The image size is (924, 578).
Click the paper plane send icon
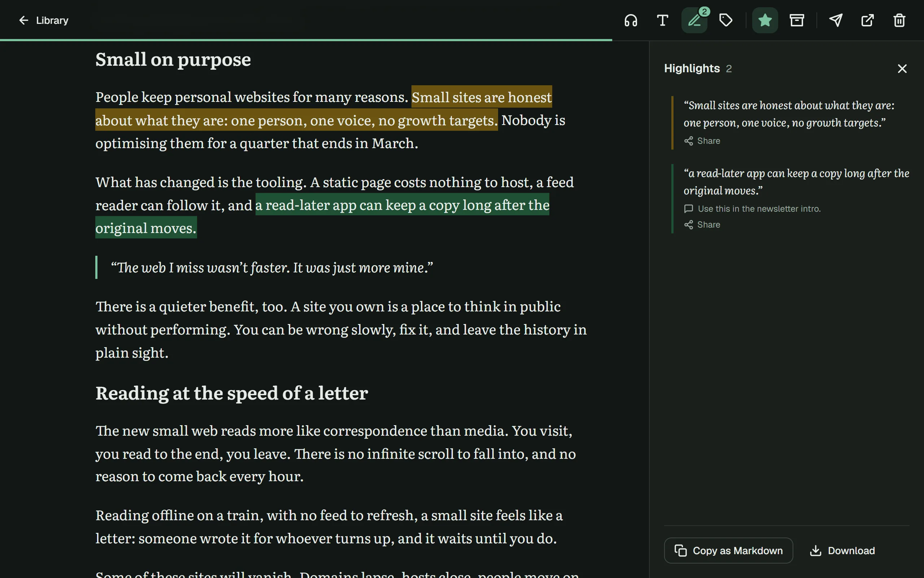[x=836, y=20]
